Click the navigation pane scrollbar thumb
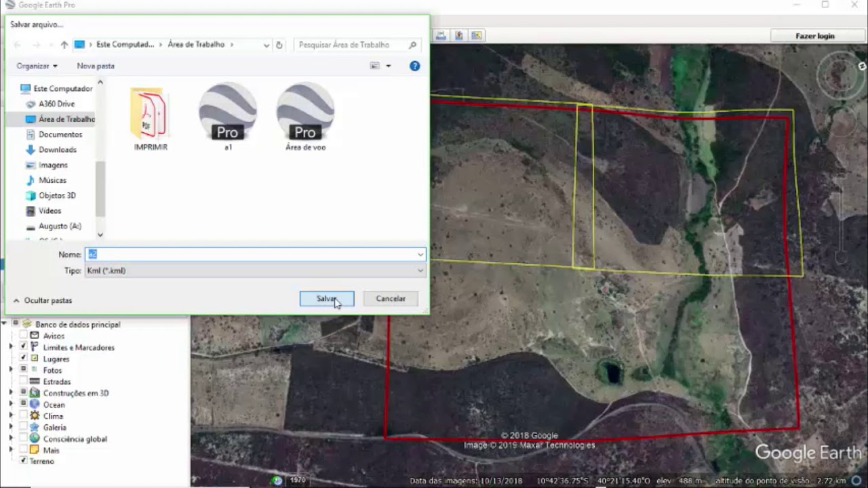 coord(100,188)
